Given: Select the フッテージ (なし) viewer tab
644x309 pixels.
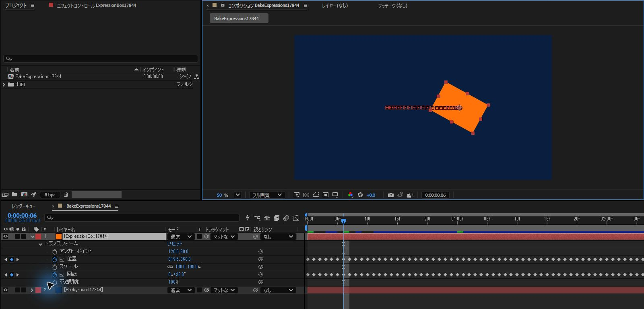Looking at the screenshot, I should (392, 6).
